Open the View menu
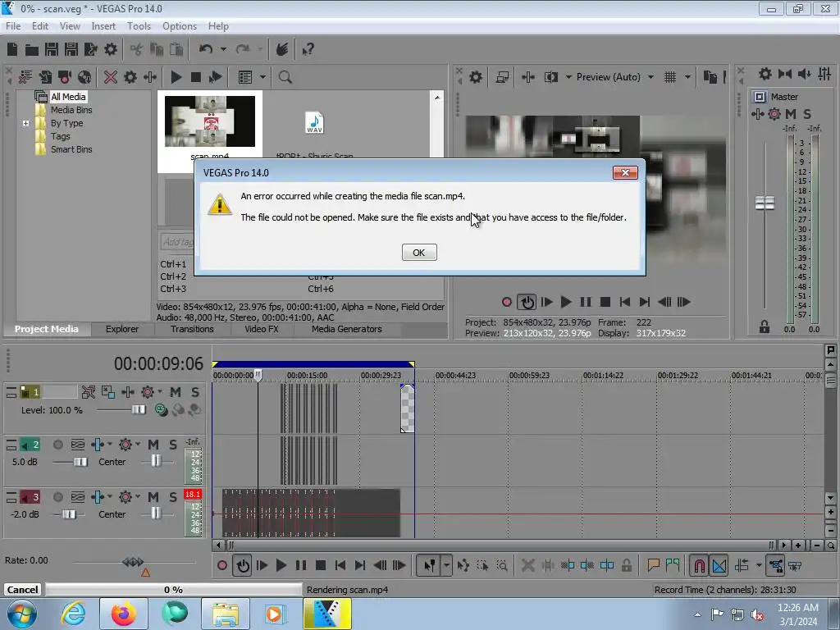840x630 pixels. tap(70, 25)
